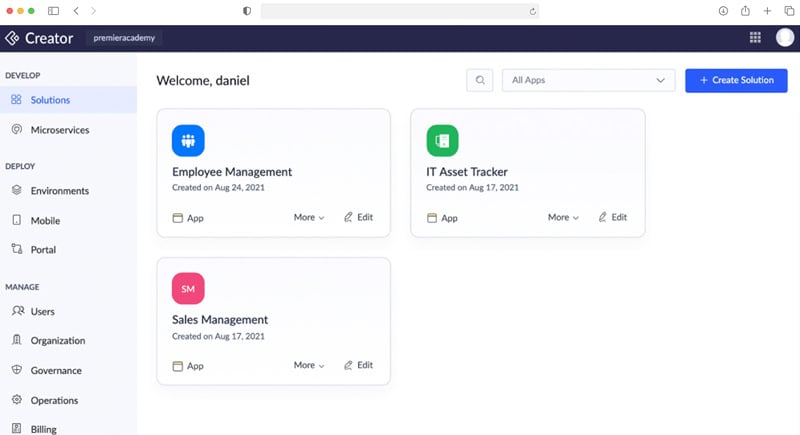Click 'Welcome, daniel' heading
The image size is (800, 435).
(203, 81)
